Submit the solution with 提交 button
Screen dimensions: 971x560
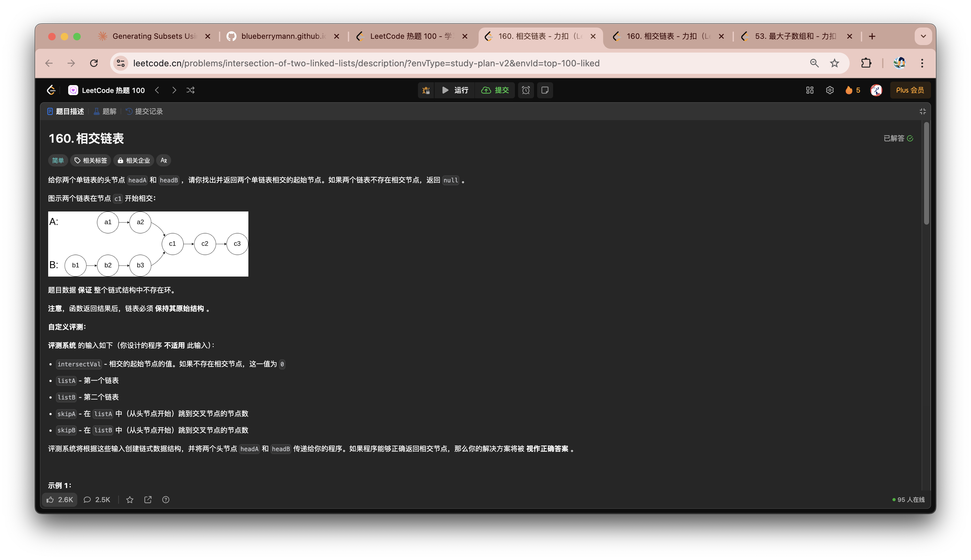coord(495,90)
